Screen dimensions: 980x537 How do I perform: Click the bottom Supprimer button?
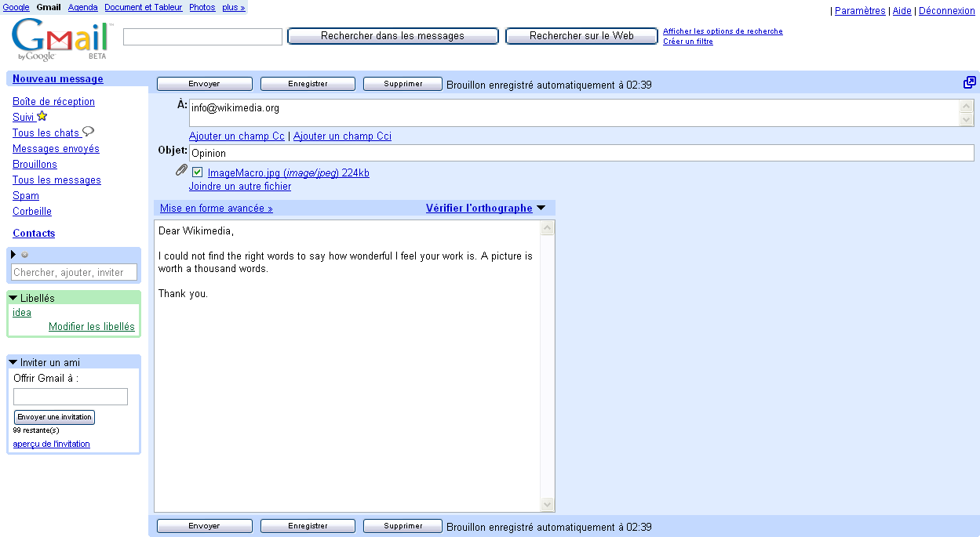pos(403,526)
